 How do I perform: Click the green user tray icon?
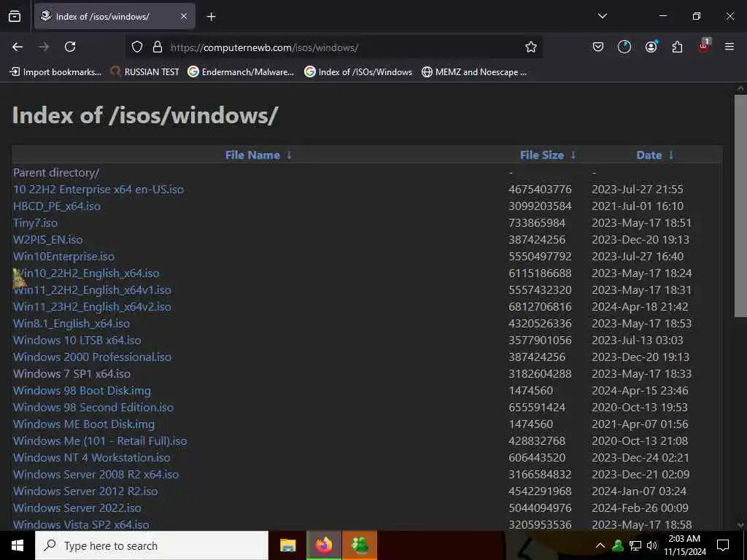(x=618, y=545)
